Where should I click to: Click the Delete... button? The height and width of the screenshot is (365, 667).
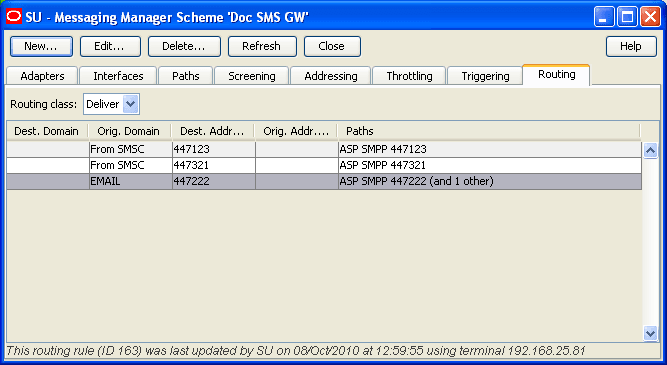184,46
